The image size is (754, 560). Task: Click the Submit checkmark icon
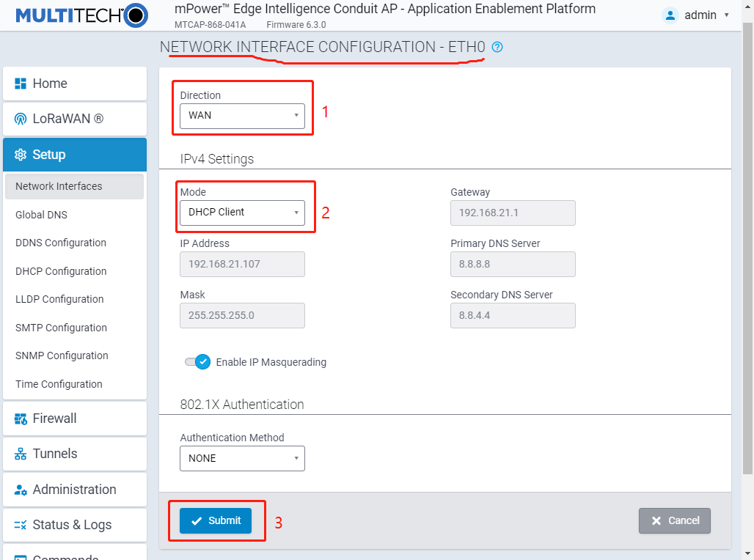coord(197,521)
